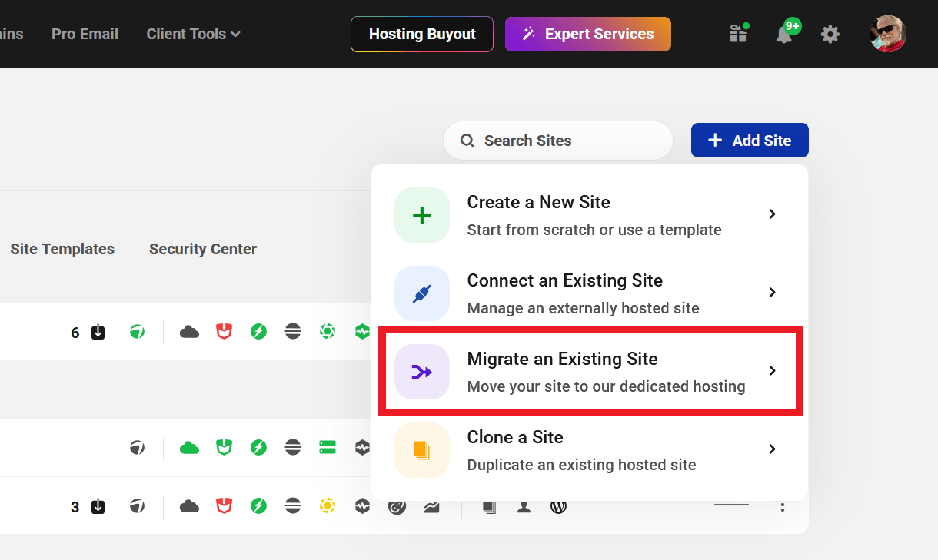
Task: Click the lightning bolt icon in 3-updates row
Action: point(258,506)
